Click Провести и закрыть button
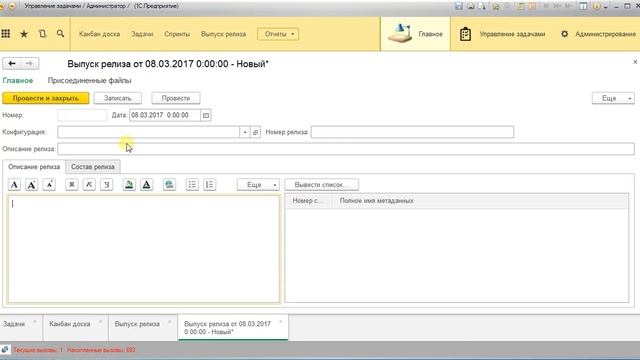 (46, 98)
